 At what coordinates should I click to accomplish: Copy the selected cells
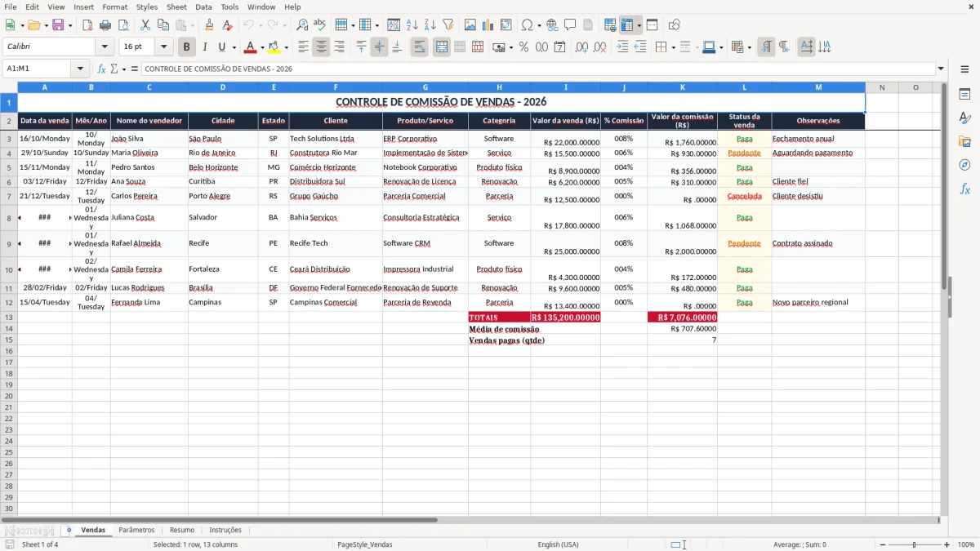[163, 25]
